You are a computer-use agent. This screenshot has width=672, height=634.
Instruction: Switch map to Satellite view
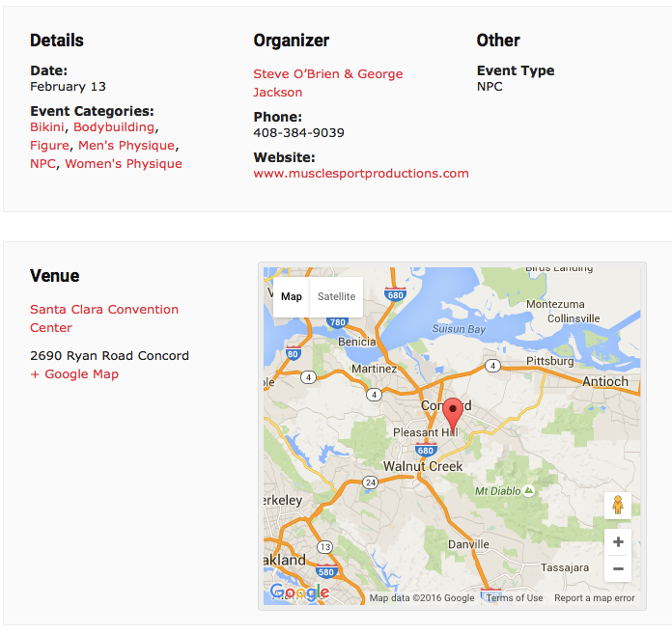(x=337, y=297)
